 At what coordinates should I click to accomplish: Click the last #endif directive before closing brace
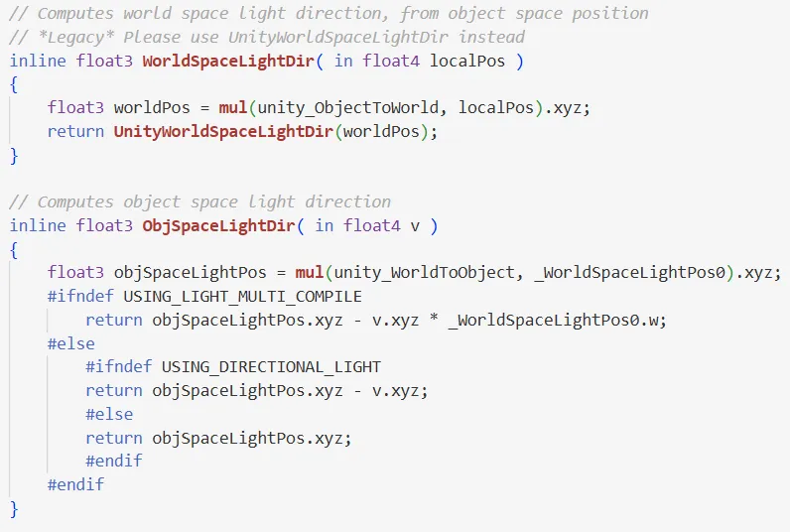tap(75, 485)
